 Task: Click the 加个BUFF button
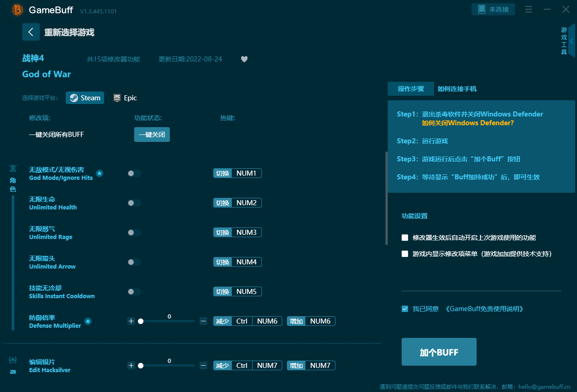(439, 352)
